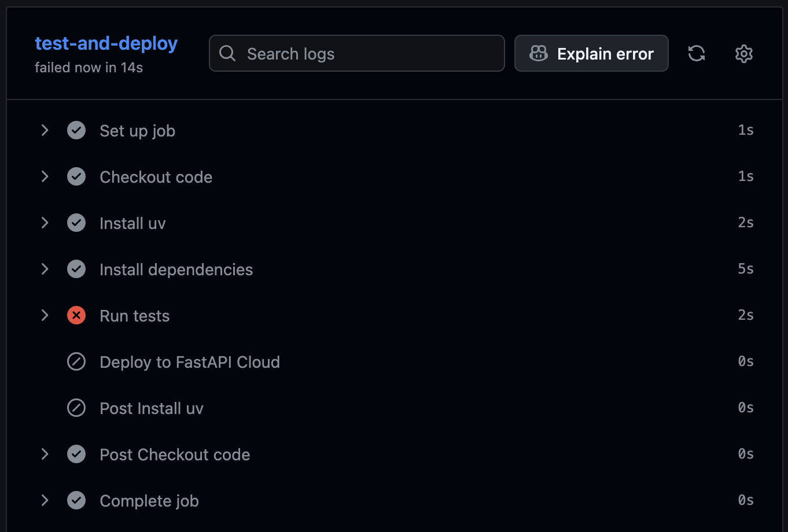The image size is (788, 532).
Task: Click the success checkmark for Install dependencies
Action: (x=76, y=269)
